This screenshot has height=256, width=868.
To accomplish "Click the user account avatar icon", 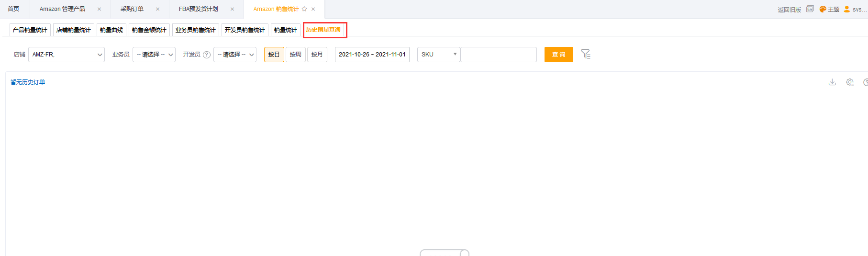I will coord(847,9).
